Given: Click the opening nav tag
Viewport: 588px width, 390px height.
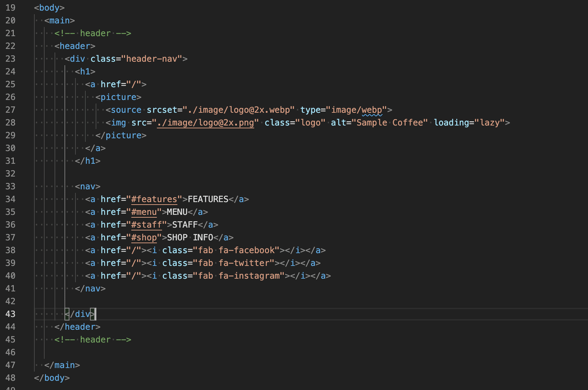Looking at the screenshot, I should pos(88,186).
